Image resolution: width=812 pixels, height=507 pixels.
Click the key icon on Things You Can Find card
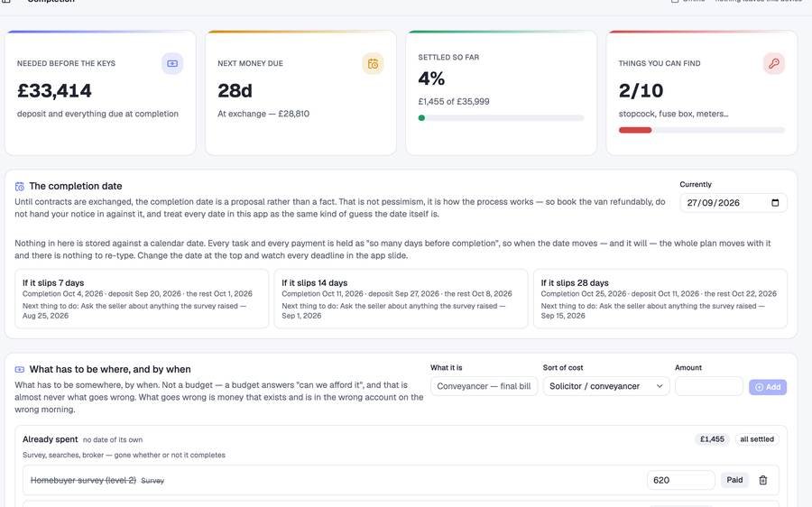pos(774,64)
